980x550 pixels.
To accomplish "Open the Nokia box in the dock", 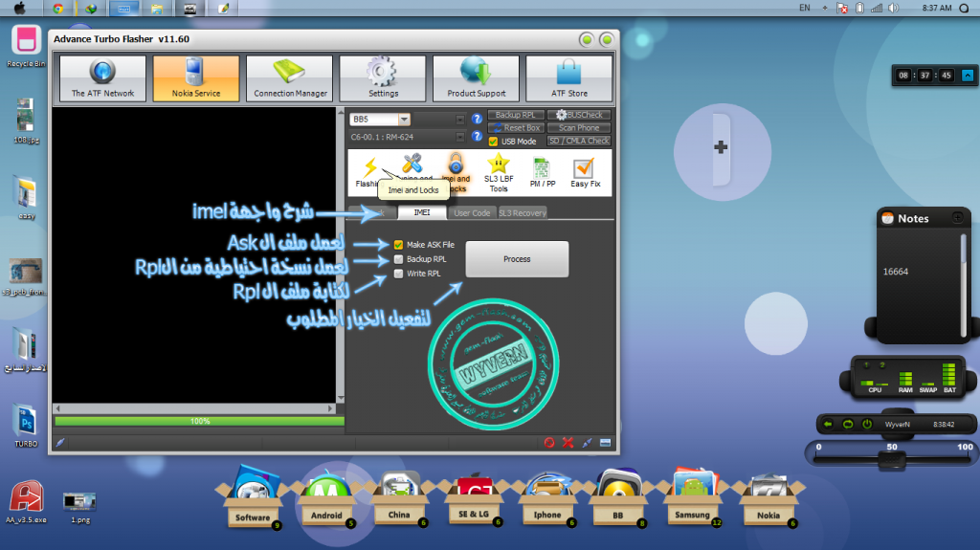I will click(x=768, y=498).
